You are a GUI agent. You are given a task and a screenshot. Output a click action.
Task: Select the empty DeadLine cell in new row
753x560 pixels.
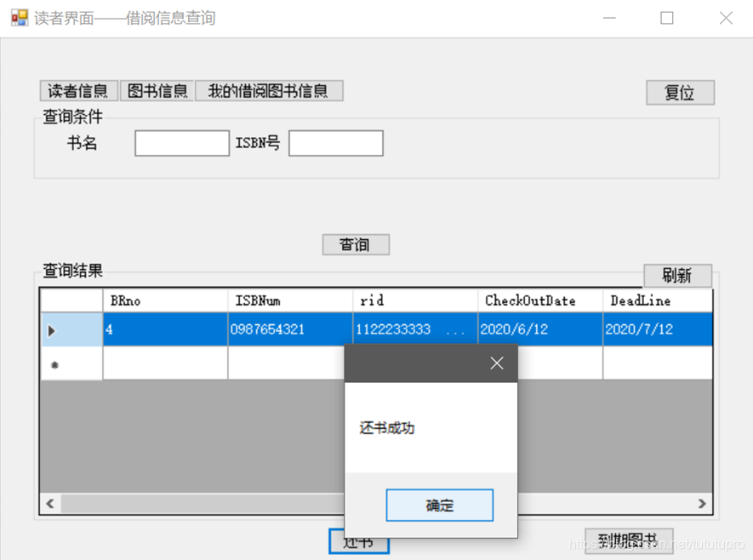[x=657, y=363]
